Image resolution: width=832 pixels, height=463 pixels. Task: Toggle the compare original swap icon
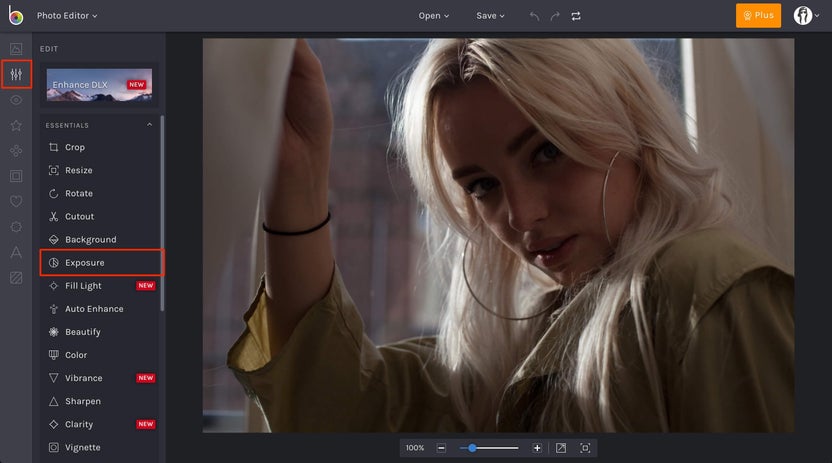tap(576, 16)
